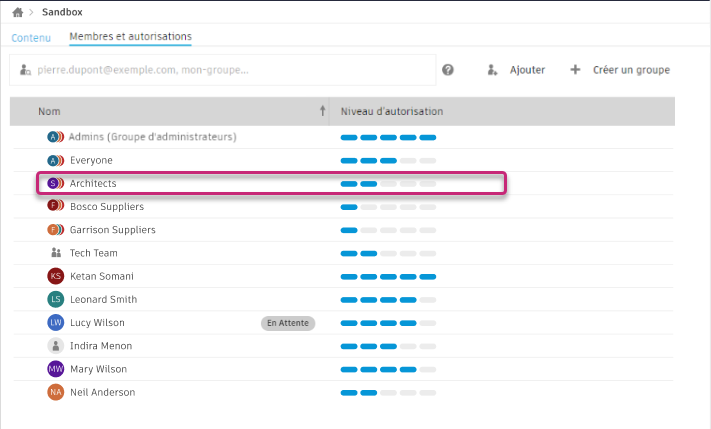
Task: Click the Admins group avatar icon
Action: click(55, 136)
